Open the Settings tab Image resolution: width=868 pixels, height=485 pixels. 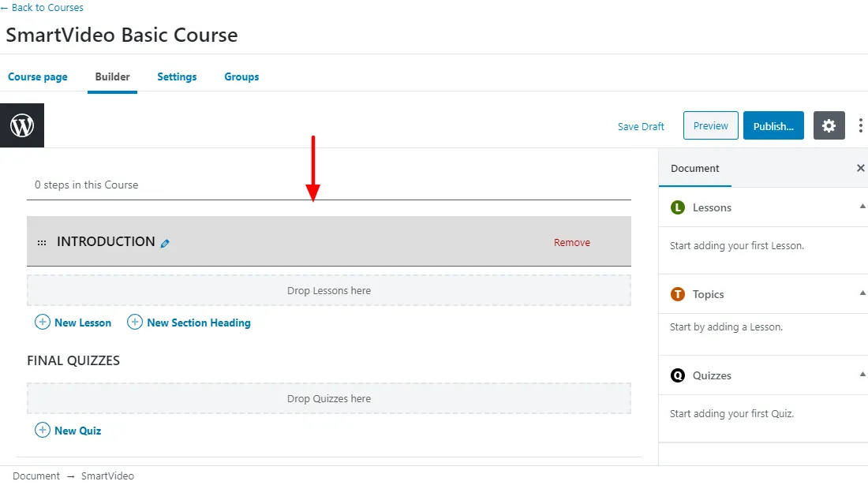click(x=177, y=76)
